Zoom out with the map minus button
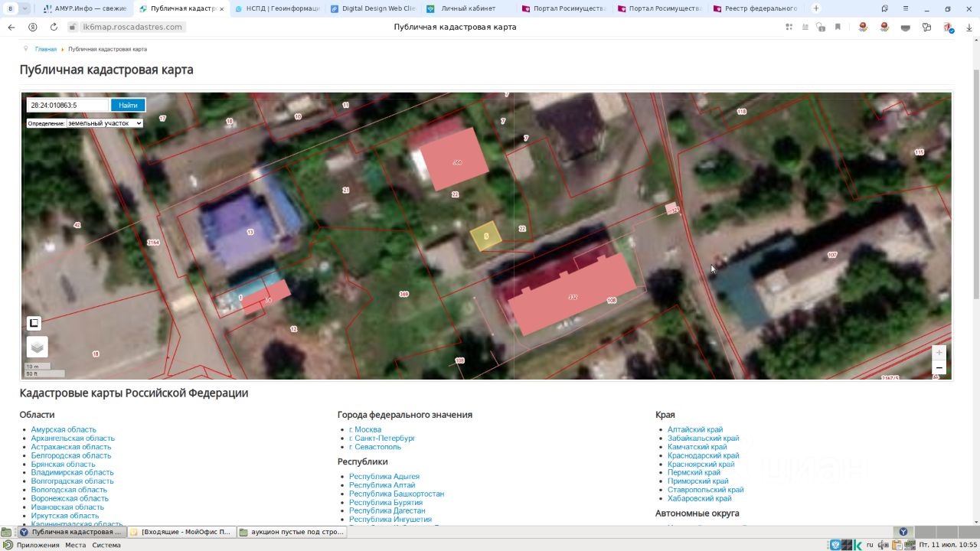 (x=939, y=368)
